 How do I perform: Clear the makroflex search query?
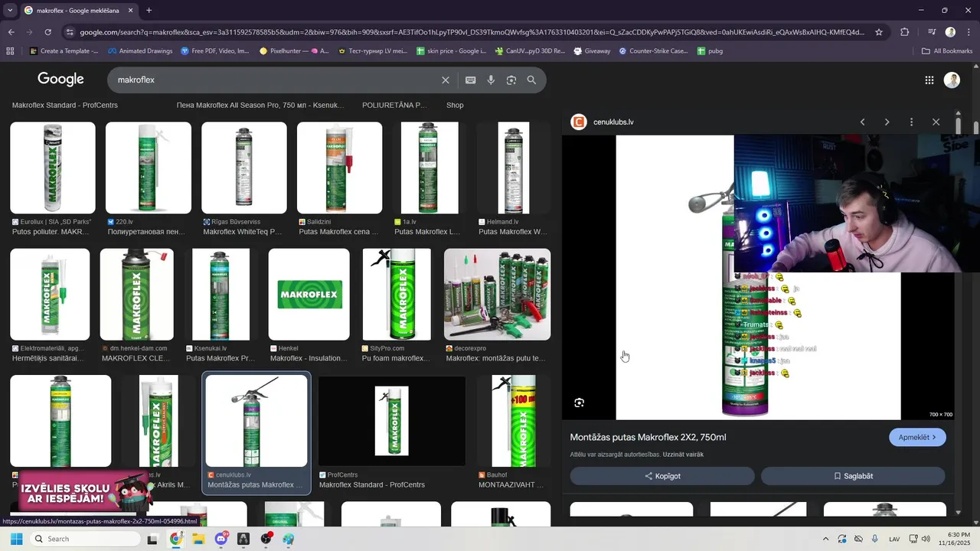pos(446,80)
